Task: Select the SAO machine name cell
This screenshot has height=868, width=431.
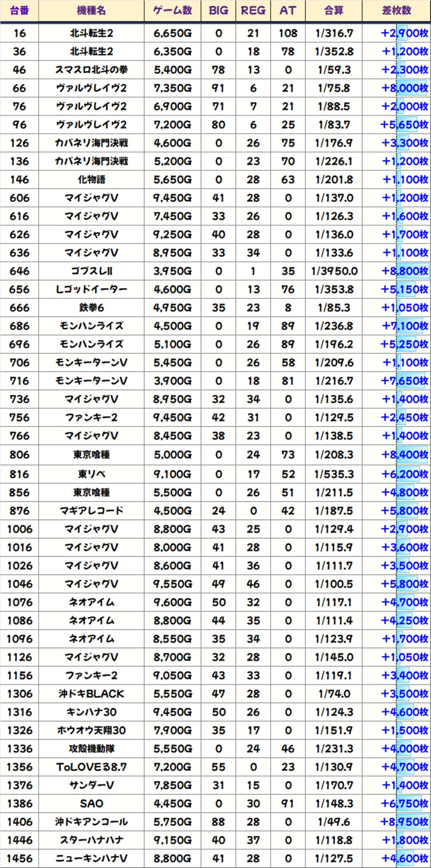Action: [91, 804]
